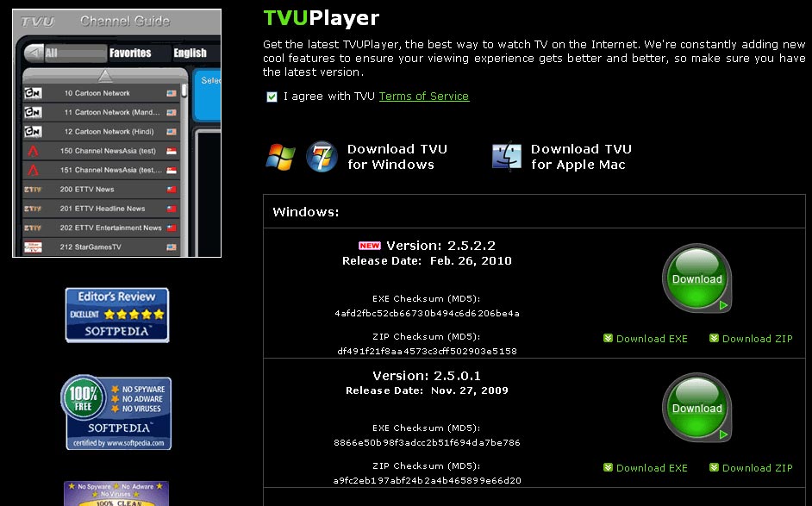812x506 pixels.
Task: Select channel 10 Cartoon Network
Action: pos(101,93)
